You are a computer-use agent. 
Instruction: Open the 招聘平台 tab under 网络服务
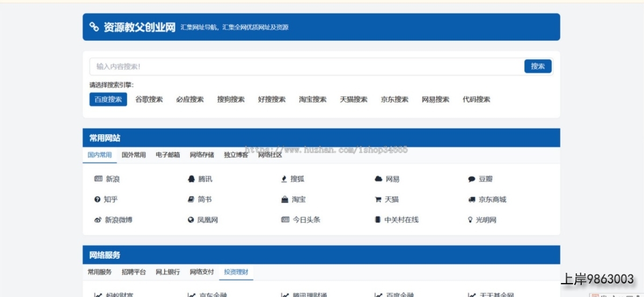coord(134,272)
